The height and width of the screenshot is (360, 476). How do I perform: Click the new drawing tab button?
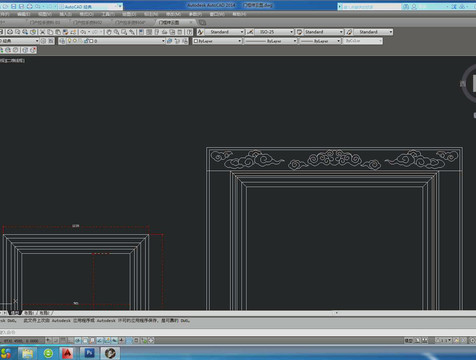pyautogui.click(x=202, y=22)
